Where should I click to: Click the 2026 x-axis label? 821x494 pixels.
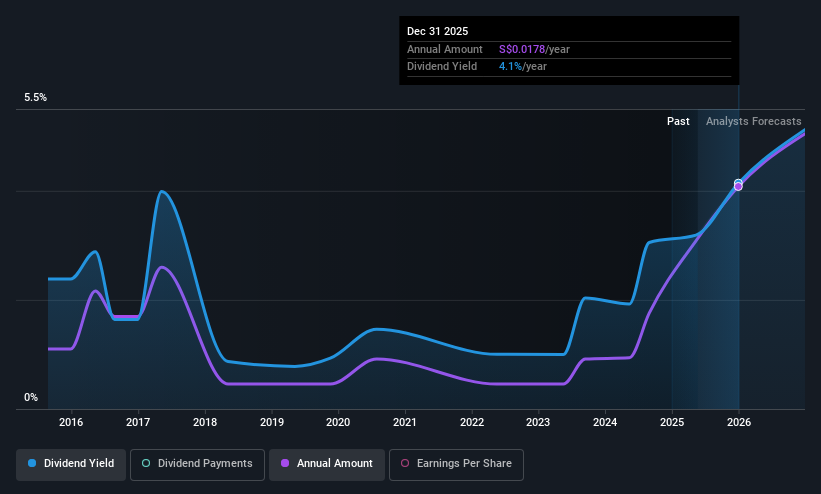(739, 422)
